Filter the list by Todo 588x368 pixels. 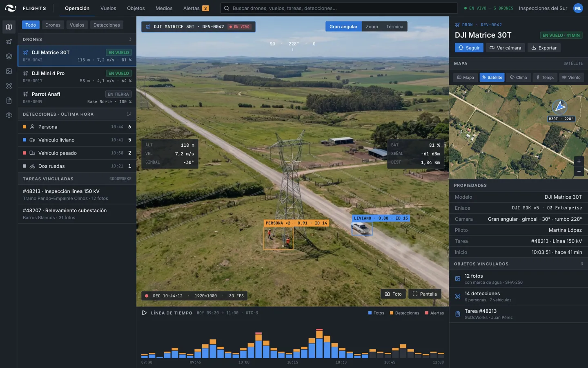(31, 25)
